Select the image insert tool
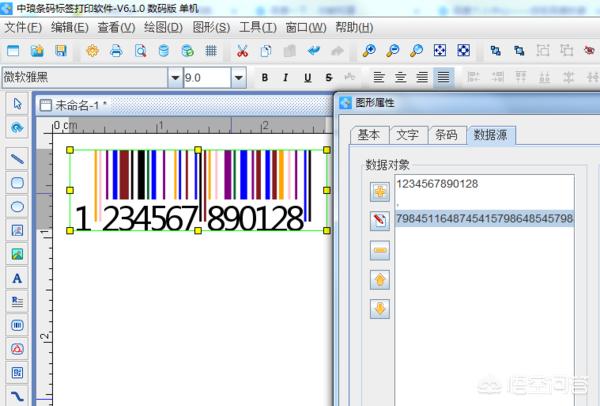The height and width of the screenshot is (406, 600). pos(17,254)
